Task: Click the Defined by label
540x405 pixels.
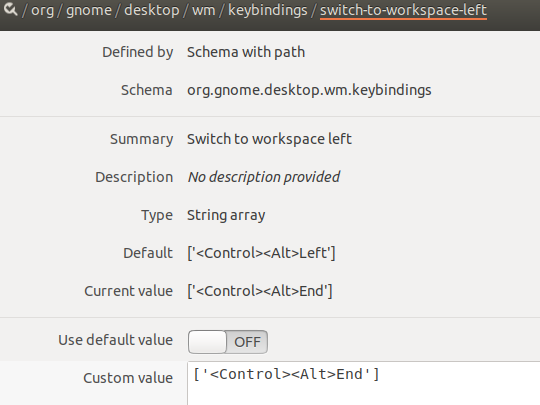Action: (x=137, y=52)
